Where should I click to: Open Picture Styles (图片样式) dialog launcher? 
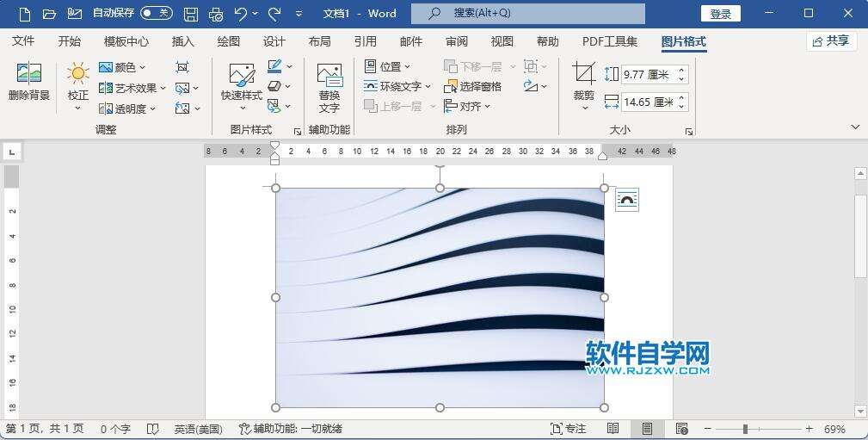click(x=298, y=132)
